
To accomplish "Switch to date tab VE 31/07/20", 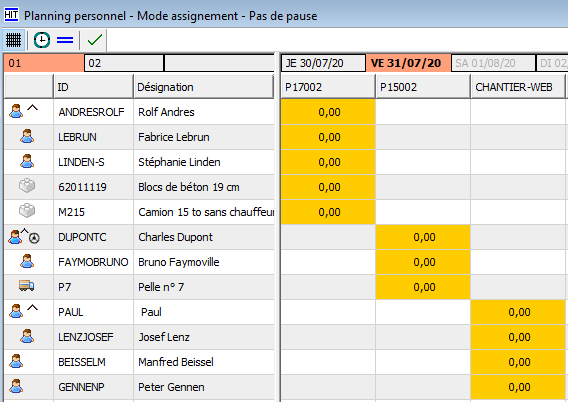I will coord(409,63).
